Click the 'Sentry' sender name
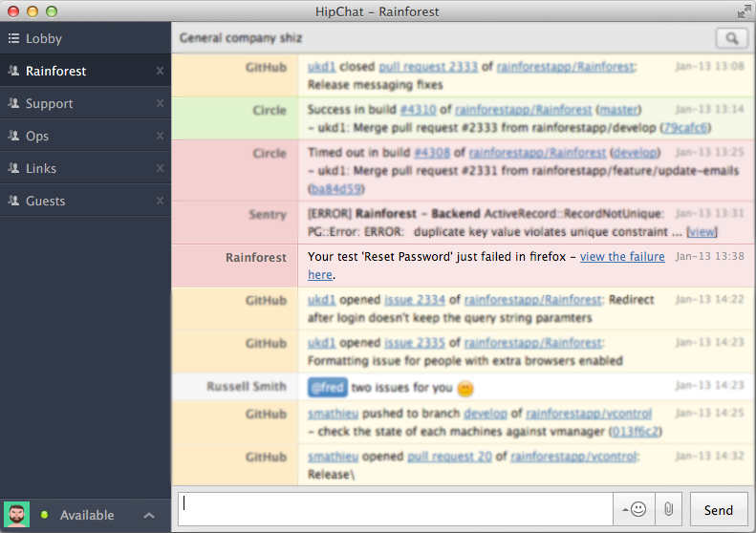The image size is (756, 533). (x=268, y=215)
